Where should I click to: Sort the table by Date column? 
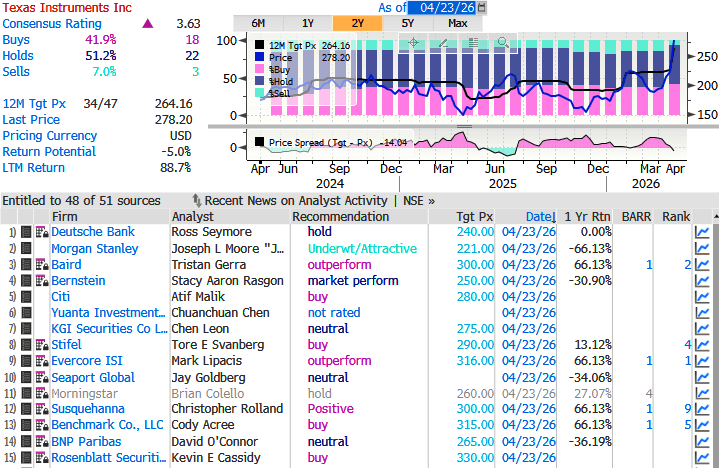[540, 216]
